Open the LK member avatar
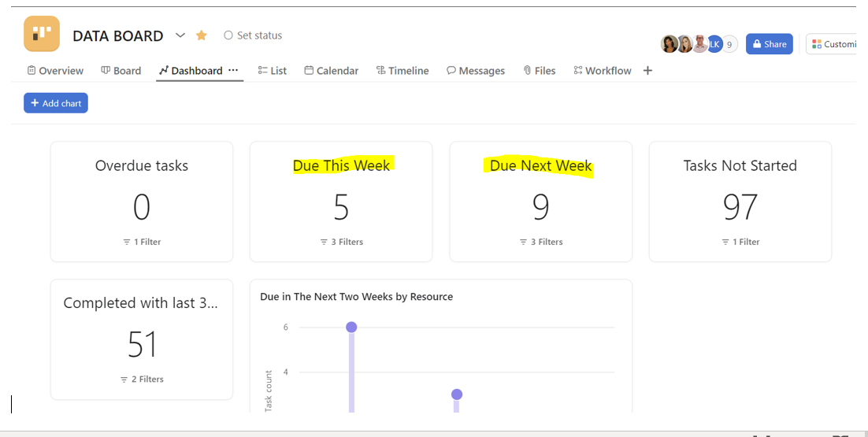The width and height of the screenshot is (868, 437). pyautogui.click(x=714, y=44)
